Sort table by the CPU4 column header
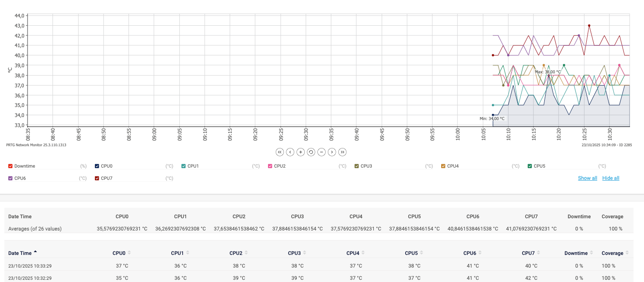 (x=353, y=253)
